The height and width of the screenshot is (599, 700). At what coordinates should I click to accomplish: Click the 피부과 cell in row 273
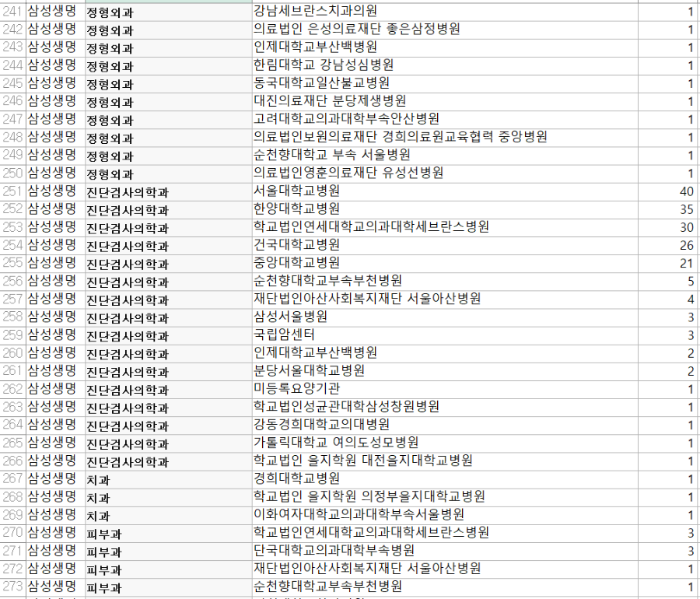pyautogui.click(x=168, y=587)
